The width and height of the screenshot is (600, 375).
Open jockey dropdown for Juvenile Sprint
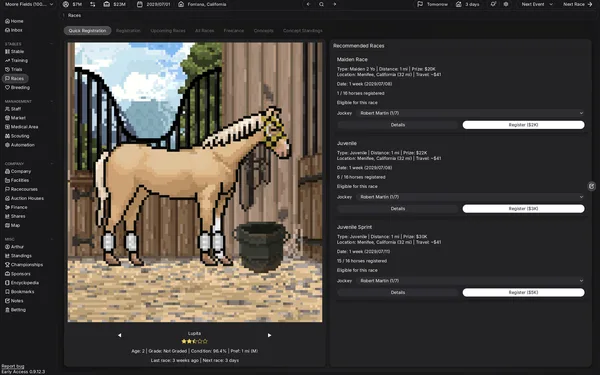coord(470,280)
